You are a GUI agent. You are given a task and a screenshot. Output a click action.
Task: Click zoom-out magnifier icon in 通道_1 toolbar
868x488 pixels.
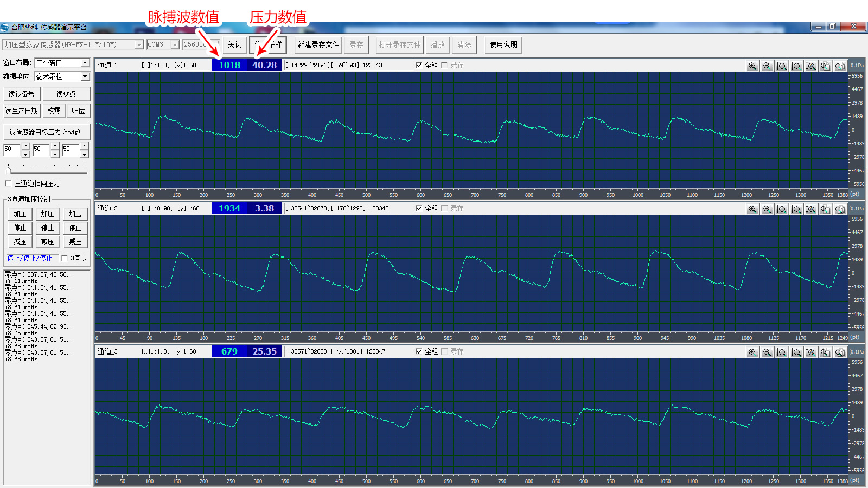(x=767, y=66)
